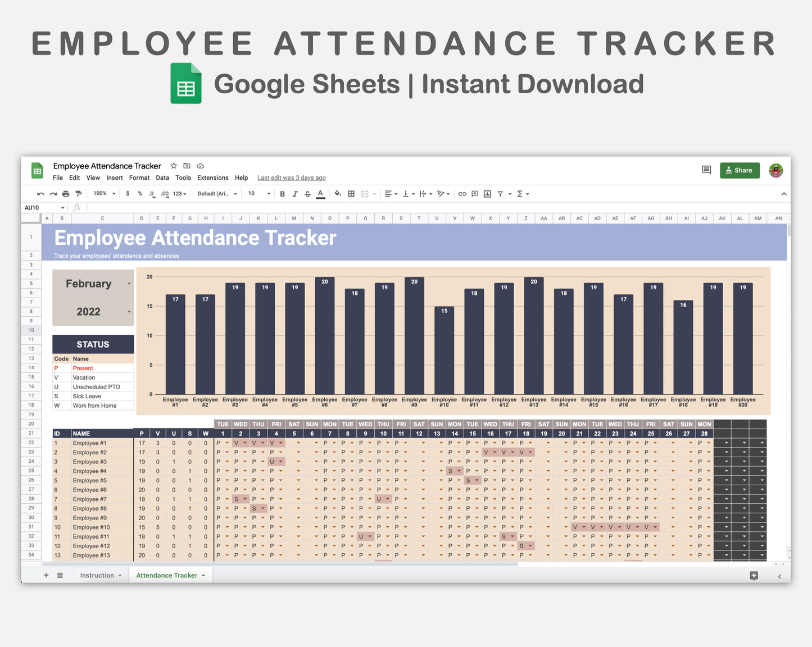Open the Format menu
The image size is (812, 647).
tap(139, 177)
